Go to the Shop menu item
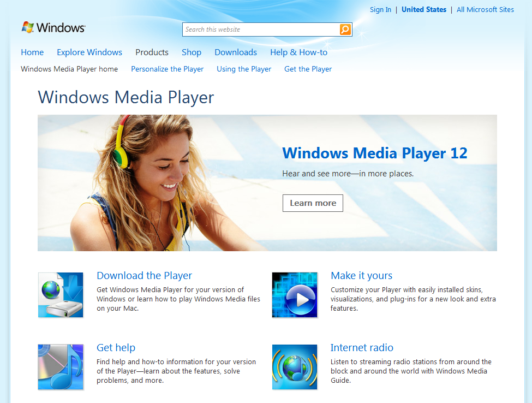The image size is (532, 403). 192,52
